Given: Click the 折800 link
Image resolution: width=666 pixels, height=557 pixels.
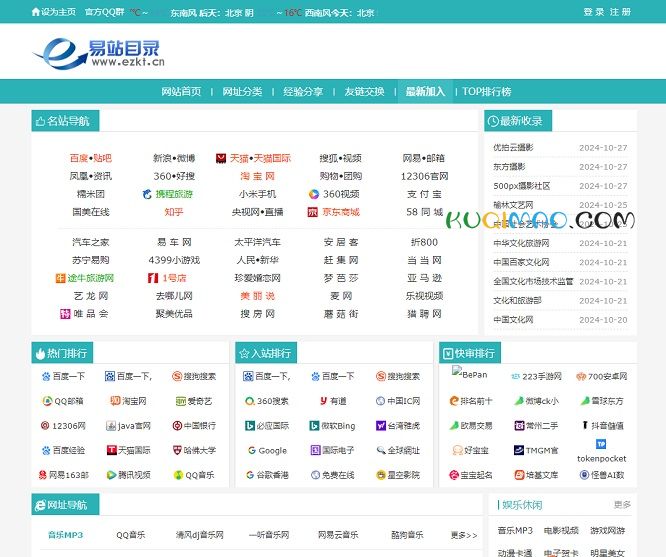Looking at the screenshot, I should (424, 242).
